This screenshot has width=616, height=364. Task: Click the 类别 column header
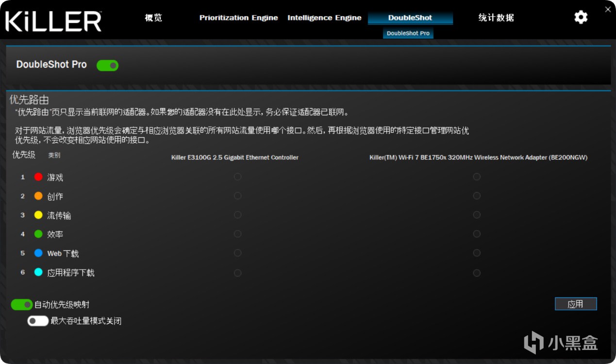coord(54,155)
